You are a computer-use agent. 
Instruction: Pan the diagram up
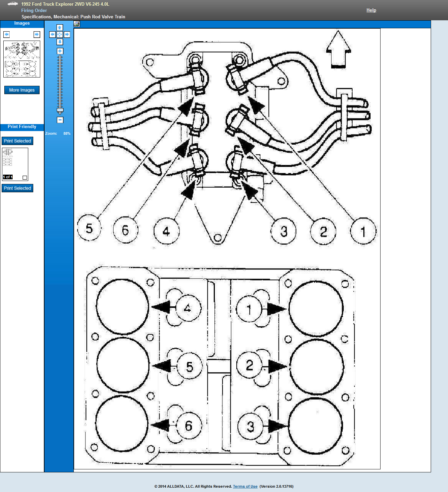(x=60, y=27)
